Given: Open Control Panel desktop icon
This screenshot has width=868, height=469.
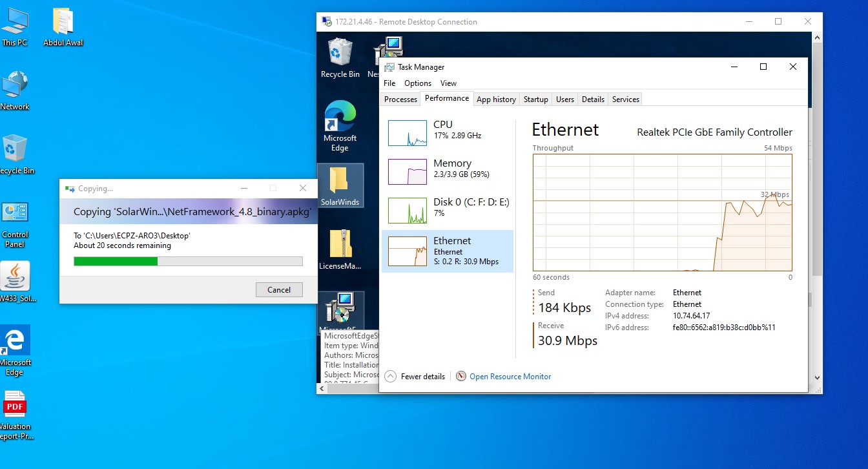Looking at the screenshot, I should click(14, 224).
